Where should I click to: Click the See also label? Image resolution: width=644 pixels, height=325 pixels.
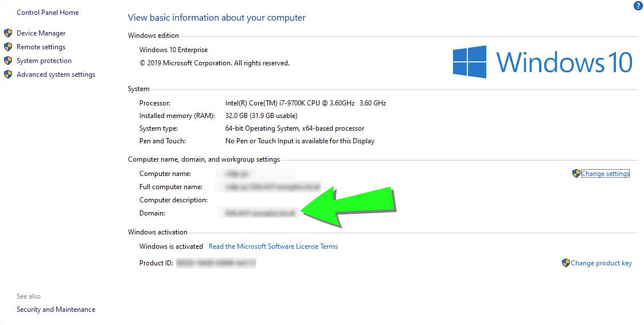click(28, 296)
